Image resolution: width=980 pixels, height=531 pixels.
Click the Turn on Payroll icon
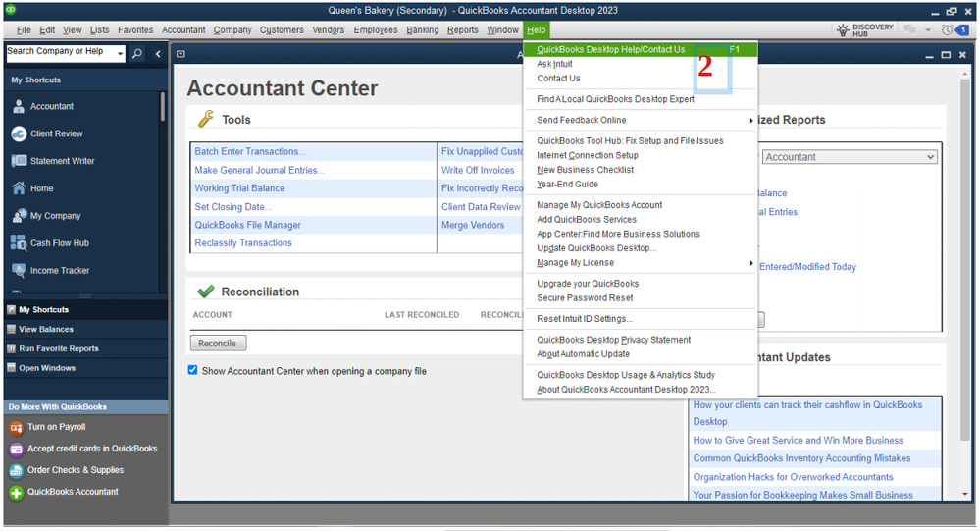pos(17,428)
